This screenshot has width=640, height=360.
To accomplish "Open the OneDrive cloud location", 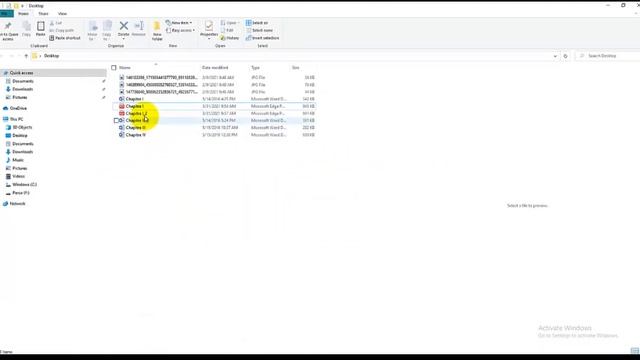I will point(15,109).
